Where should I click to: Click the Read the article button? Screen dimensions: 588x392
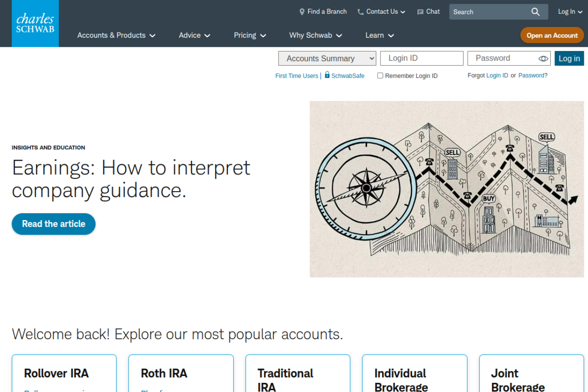pos(54,224)
